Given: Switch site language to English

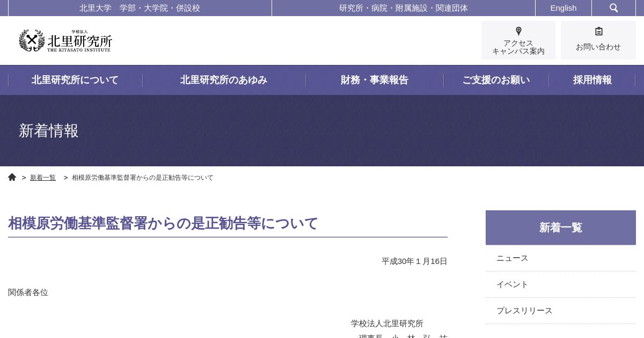Looking at the screenshot, I should coord(563,8).
